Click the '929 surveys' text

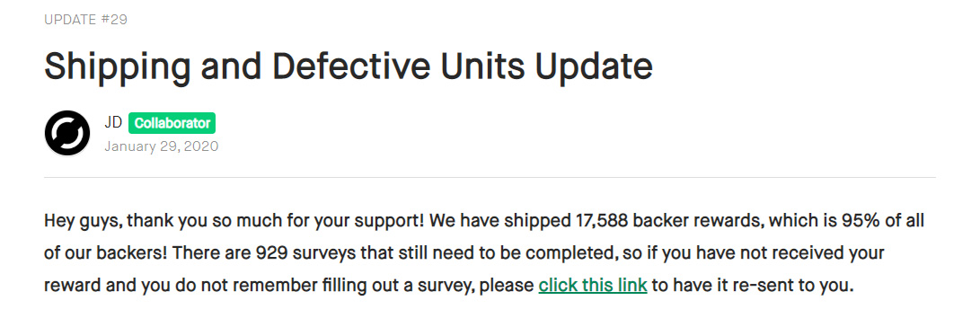(x=296, y=253)
